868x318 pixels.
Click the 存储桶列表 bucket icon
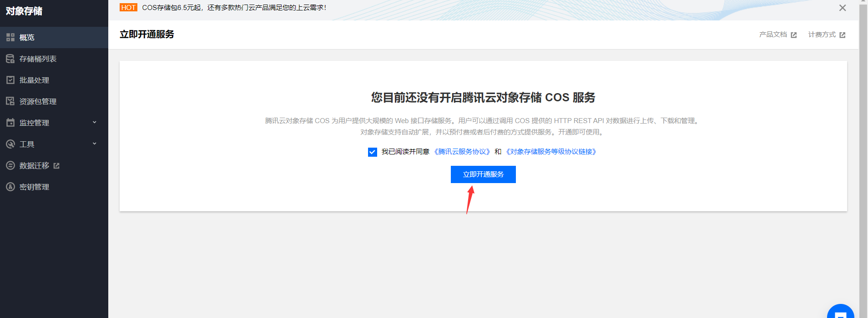tap(10, 59)
